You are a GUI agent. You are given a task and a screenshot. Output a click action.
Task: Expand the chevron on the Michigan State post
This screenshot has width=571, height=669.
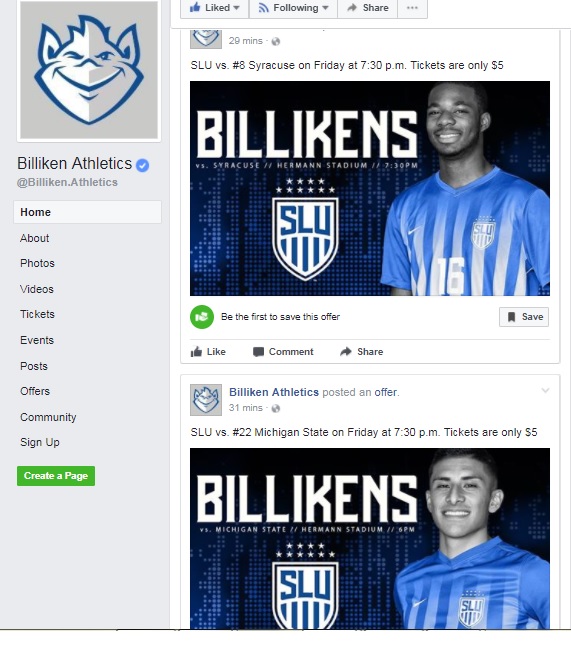pos(545,390)
